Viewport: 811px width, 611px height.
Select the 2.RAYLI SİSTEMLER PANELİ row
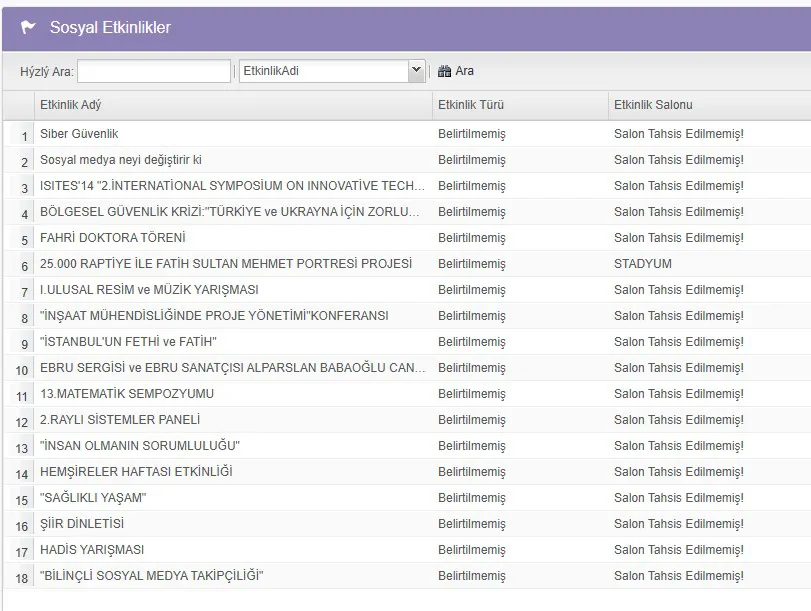[120, 420]
